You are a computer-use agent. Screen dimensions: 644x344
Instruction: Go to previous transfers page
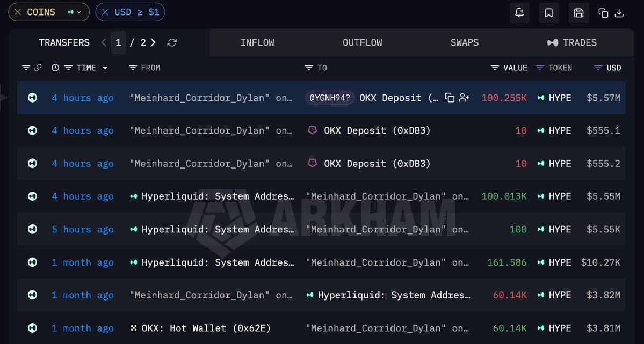tap(104, 43)
